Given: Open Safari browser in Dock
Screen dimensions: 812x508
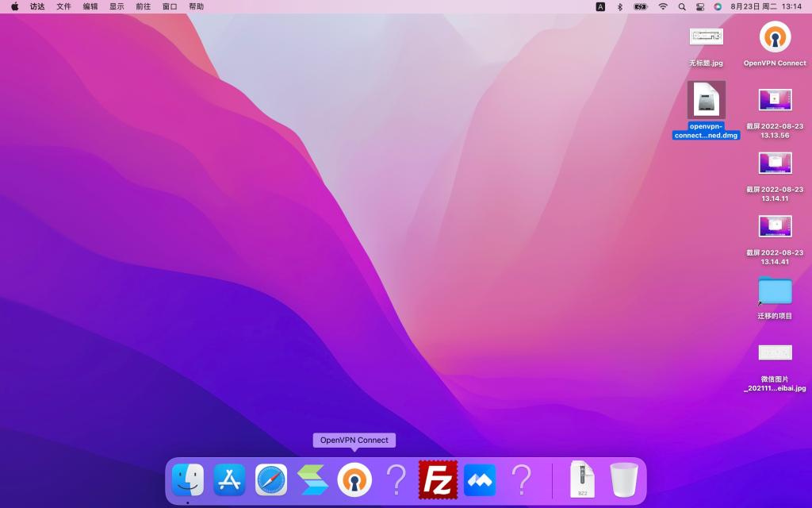Looking at the screenshot, I should [x=271, y=479].
